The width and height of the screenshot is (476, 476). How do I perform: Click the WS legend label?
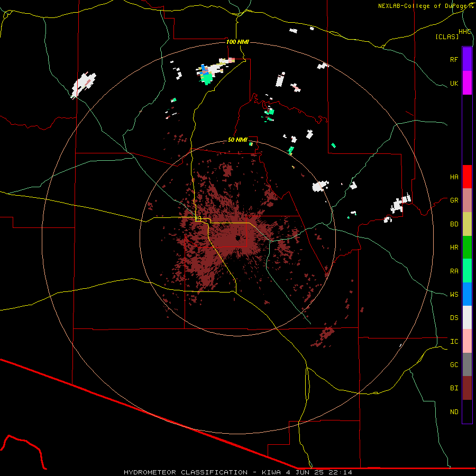pyautogui.click(x=454, y=294)
